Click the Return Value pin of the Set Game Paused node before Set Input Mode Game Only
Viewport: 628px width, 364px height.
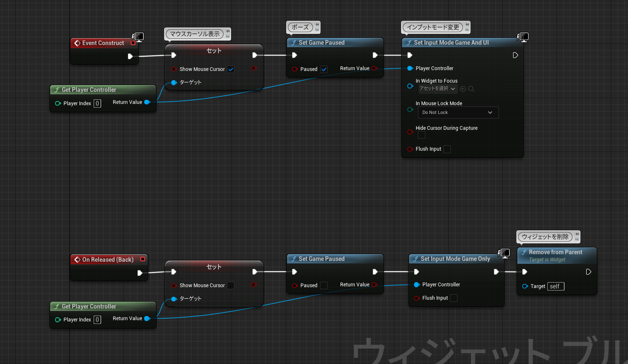(374, 285)
